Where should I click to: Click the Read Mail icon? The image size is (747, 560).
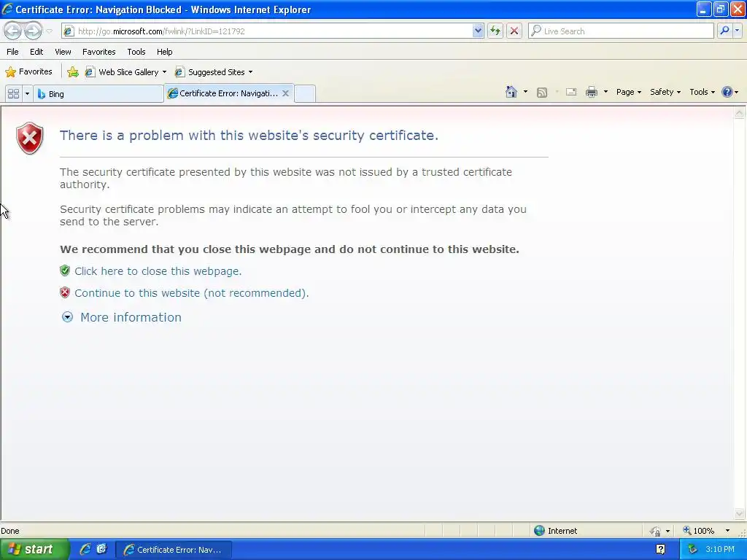pyautogui.click(x=571, y=92)
